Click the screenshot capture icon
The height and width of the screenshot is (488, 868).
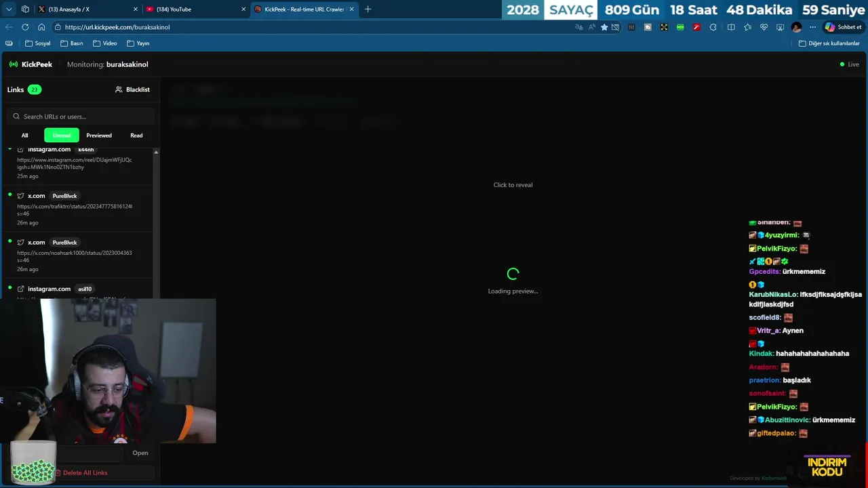pos(780,27)
